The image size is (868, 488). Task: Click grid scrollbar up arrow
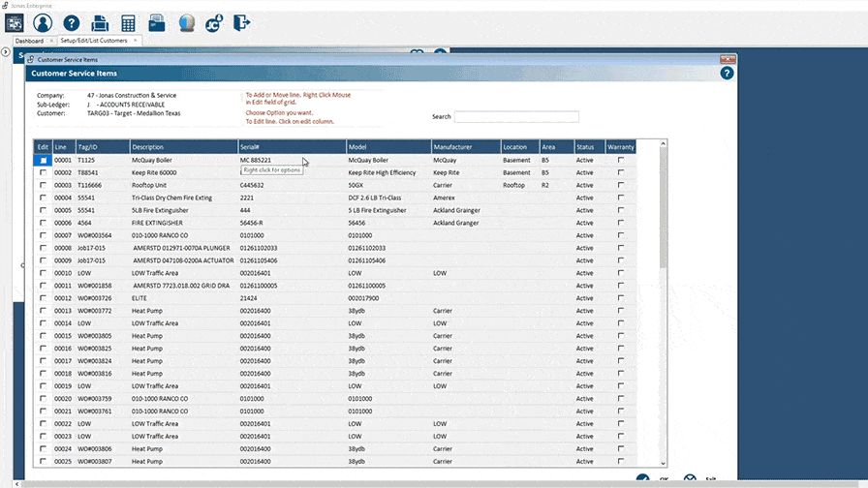click(664, 144)
